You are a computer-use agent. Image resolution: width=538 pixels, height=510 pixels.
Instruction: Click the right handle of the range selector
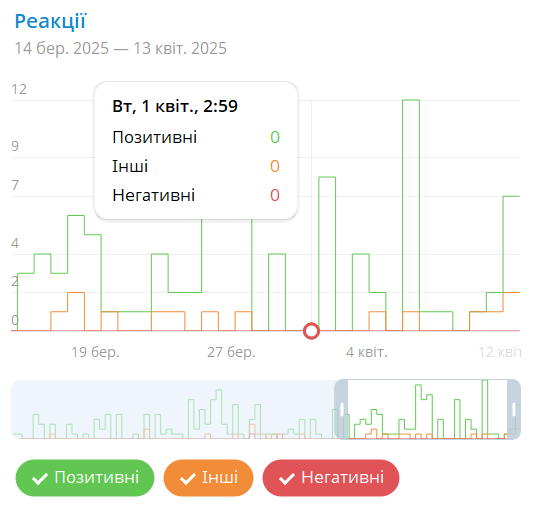tap(514, 409)
